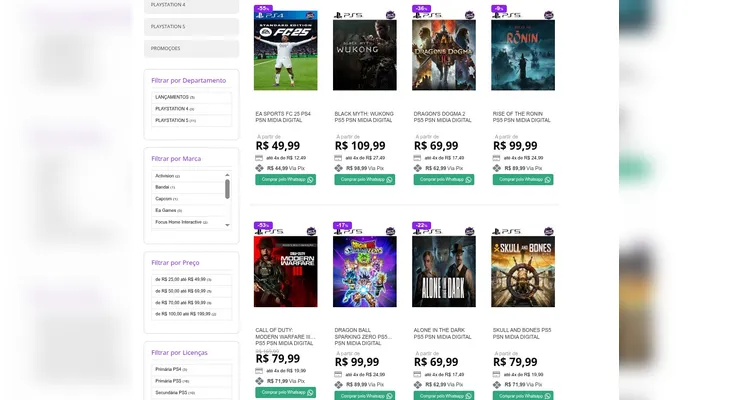This screenshot has height=400, width=750.
Task: Click the Pix icon under Dragon's Dogma 2
Action: coord(418,168)
